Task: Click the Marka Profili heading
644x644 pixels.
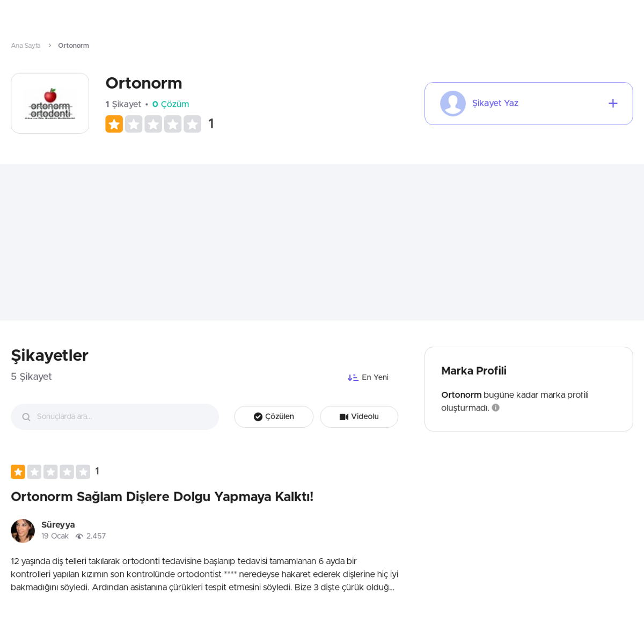Action: 474,371
